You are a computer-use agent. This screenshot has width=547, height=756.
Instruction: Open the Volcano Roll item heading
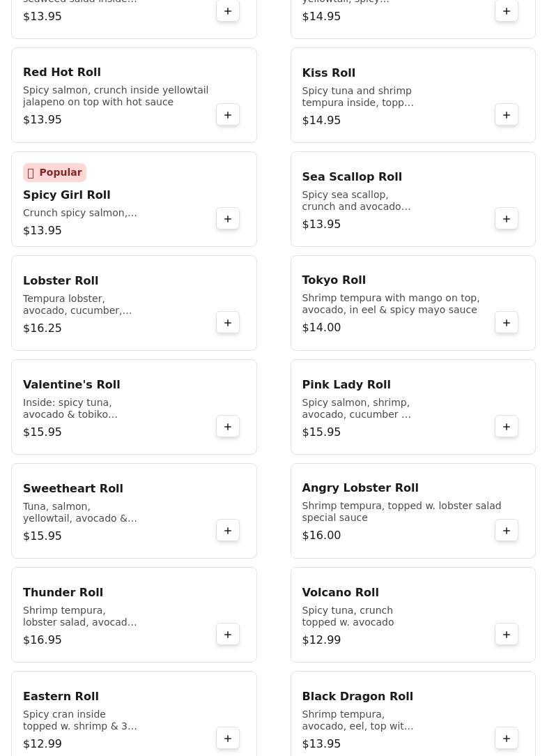click(x=340, y=593)
